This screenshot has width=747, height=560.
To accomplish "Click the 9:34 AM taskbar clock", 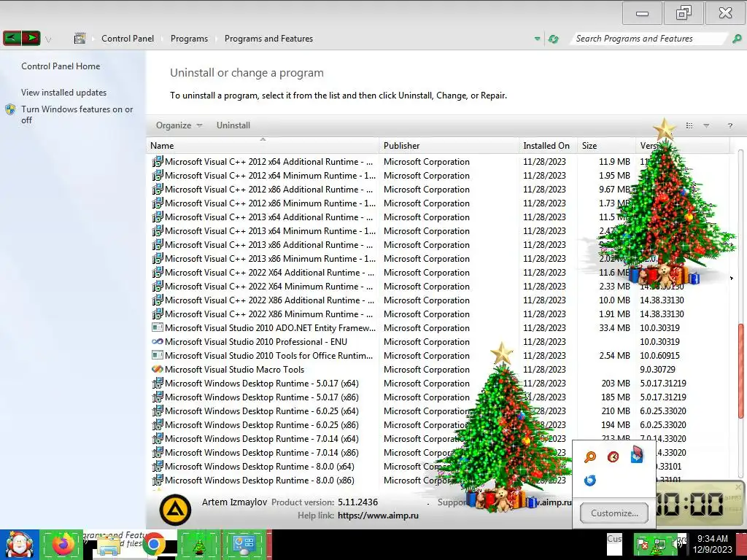I will coord(712,544).
